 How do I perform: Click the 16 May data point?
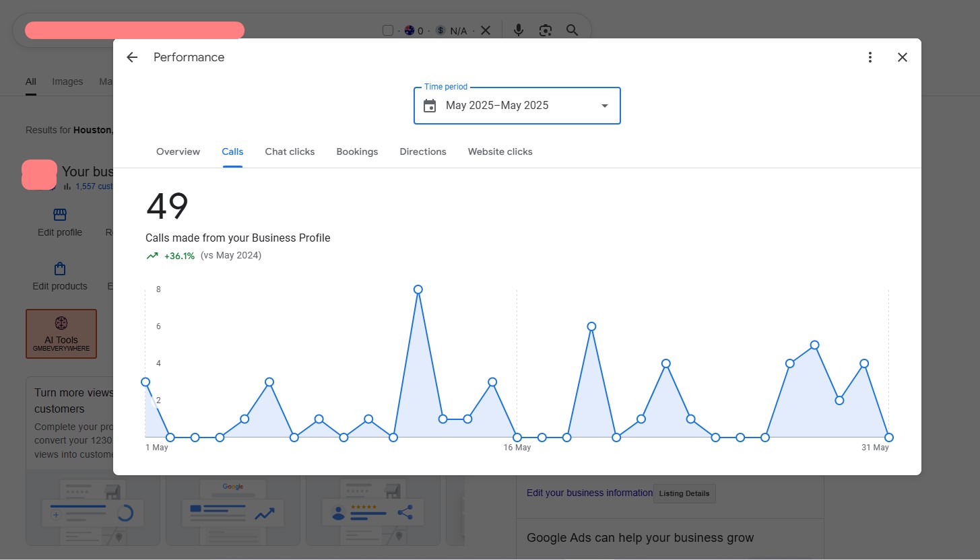[517, 438]
